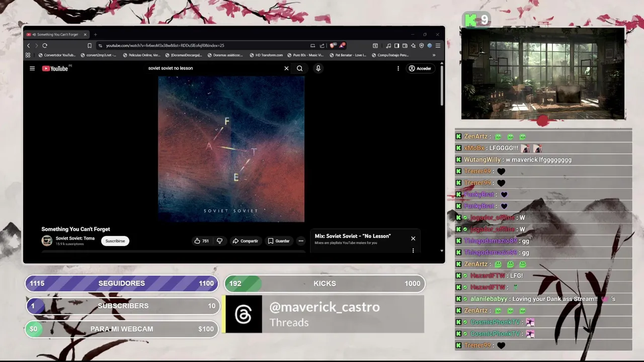Open the Pure 80s - Music Vi... bookmark

[x=306, y=55]
